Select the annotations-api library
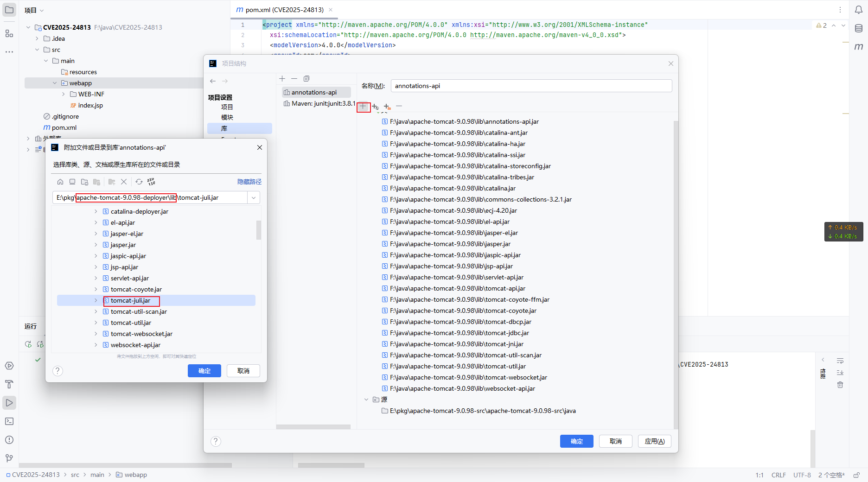Screen dimensions: 868x482 click(x=316, y=92)
